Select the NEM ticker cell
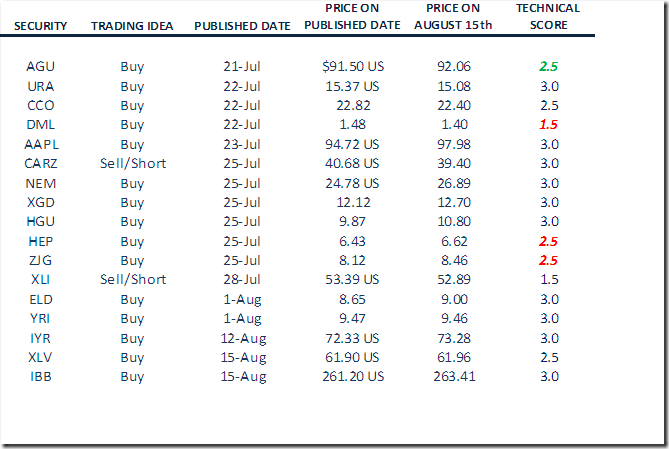Image resolution: width=669 pixels, height=449 pixels. pos(41,183)
